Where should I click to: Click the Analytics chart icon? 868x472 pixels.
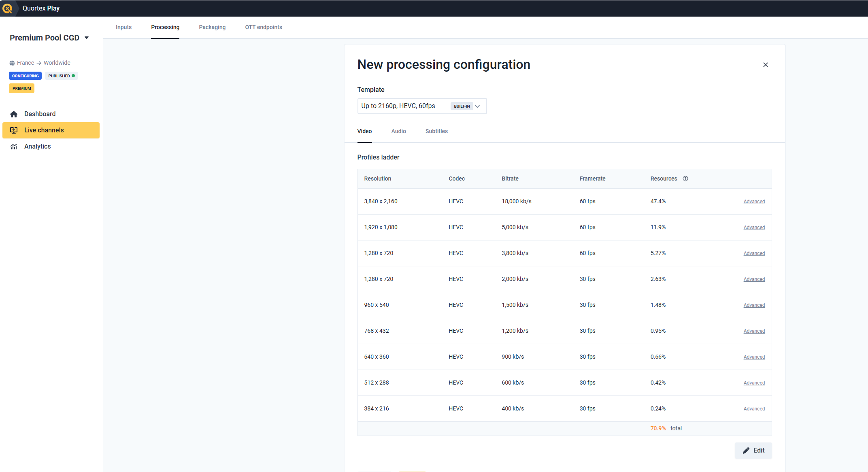(14, 147)
